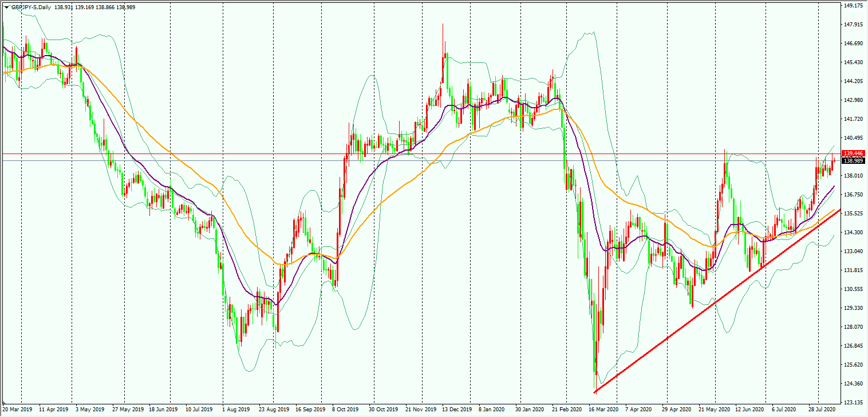Click the 128.070 price scale label
The height and width of the screenshot is (417, 868).
point(853,327)
